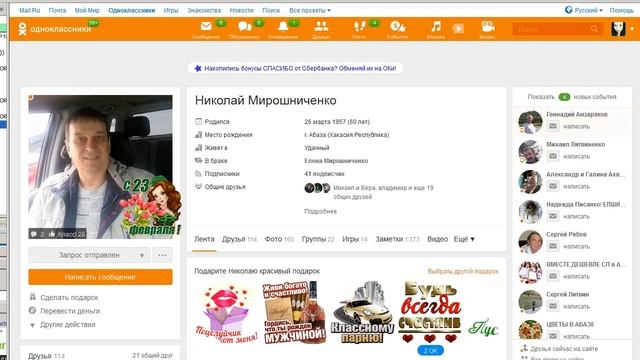Expand the Запрос отправлен dropdown
The image size is (640, 360).
tap(142, 256)
